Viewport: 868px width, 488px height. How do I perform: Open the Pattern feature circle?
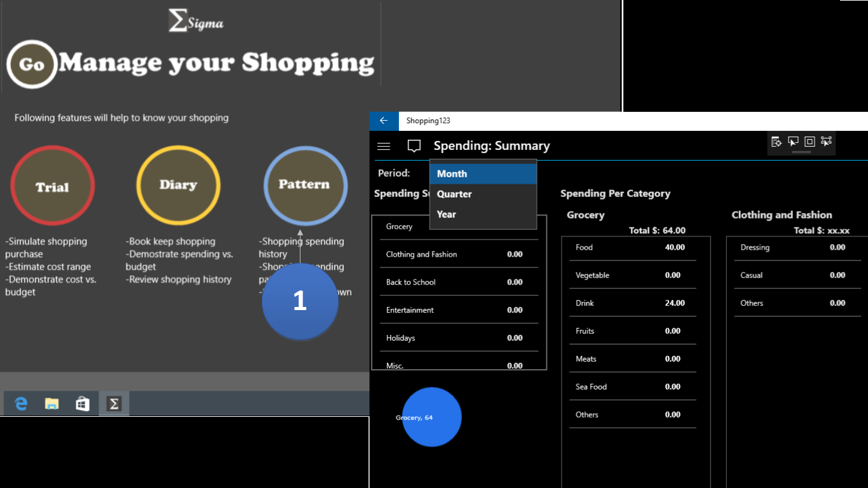pos(305,185)
